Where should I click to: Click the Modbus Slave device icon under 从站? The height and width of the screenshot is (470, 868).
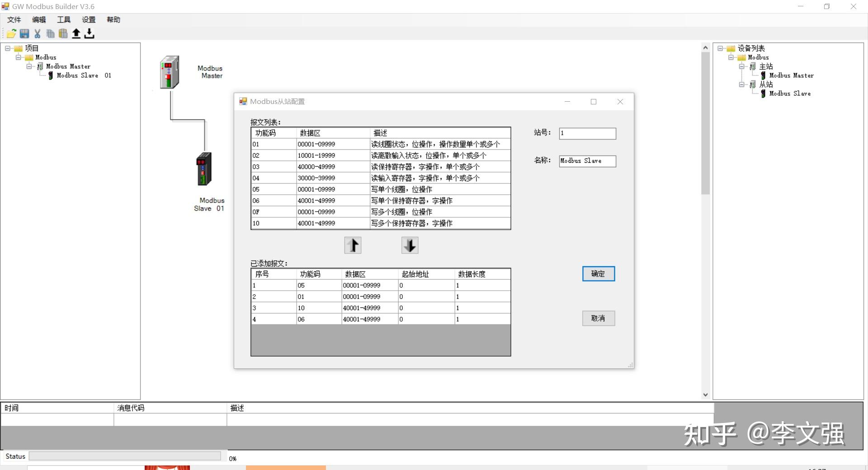coord(763,94)
